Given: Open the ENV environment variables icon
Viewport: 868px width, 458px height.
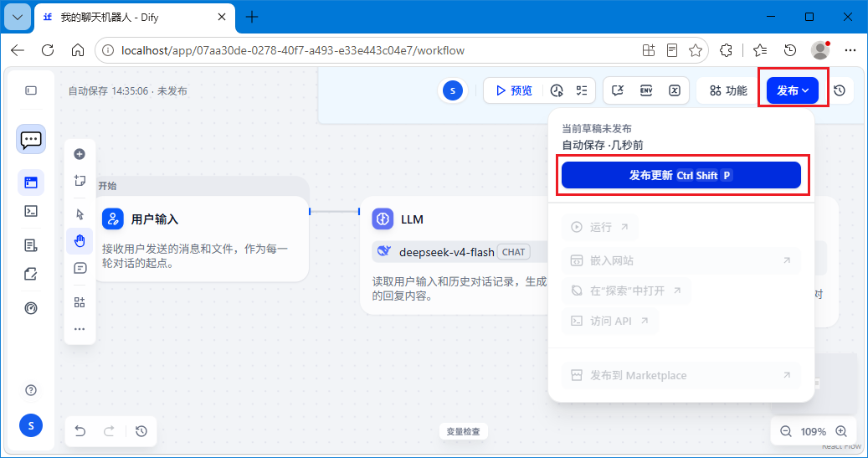Looking at the screenshot, I should pos(646,90).
